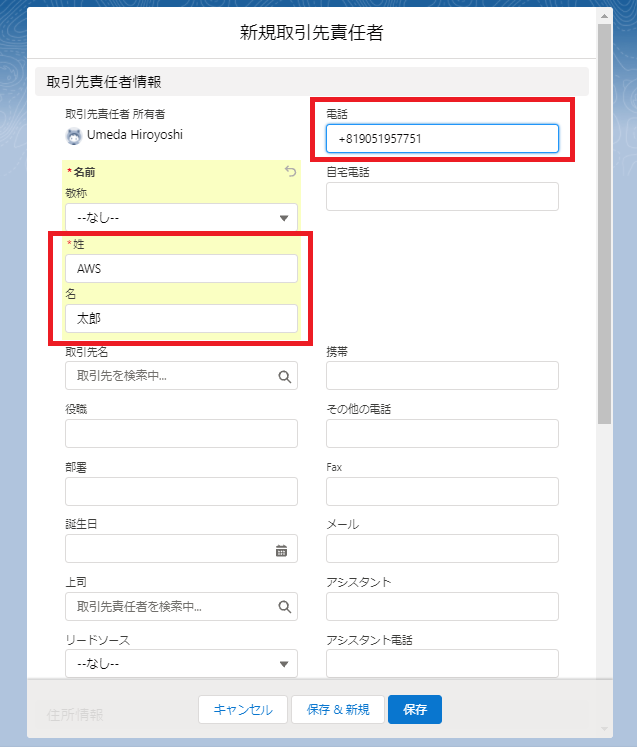The width and height of the screenshot is (637, 747).
Task: Click into the 自宅電話 input field
Action: pyautogui.click(x=442, y=196)
